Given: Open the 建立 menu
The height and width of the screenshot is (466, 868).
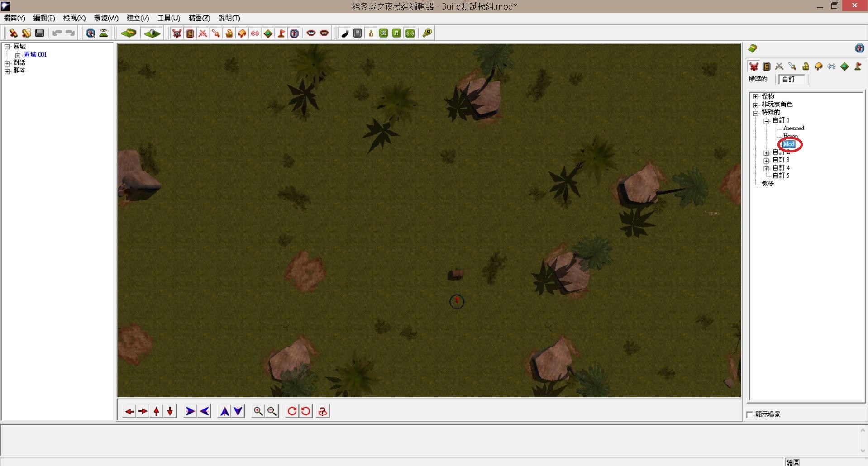Looking at the screenshot, I should [x=138, y=18].
